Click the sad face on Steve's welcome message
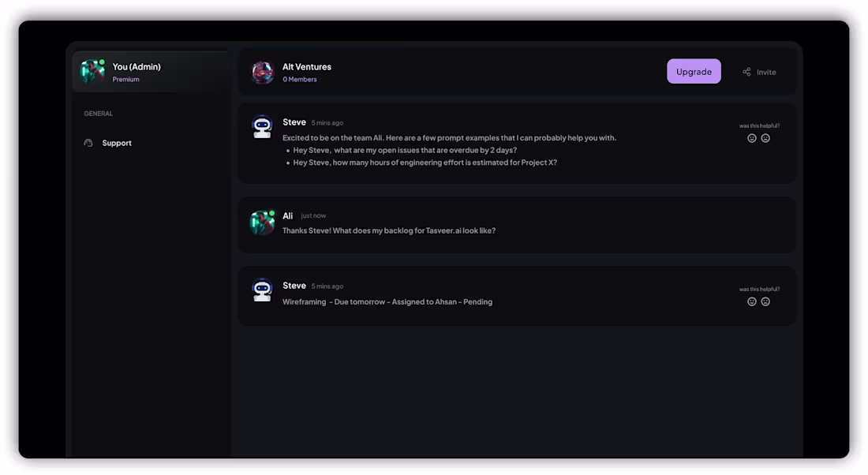This screenshot has width=868, height=475. pyautogui.click(x=765, y=138)
